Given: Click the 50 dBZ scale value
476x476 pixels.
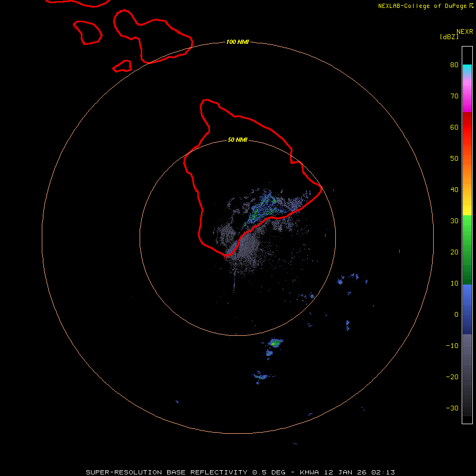Looking at the screenshot, I should (454, 159).
